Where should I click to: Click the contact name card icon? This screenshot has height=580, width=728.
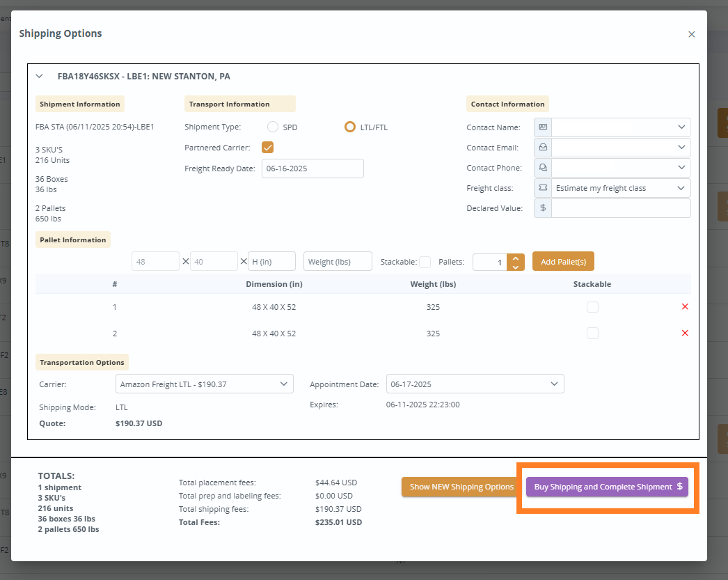(x=543, y=127)
